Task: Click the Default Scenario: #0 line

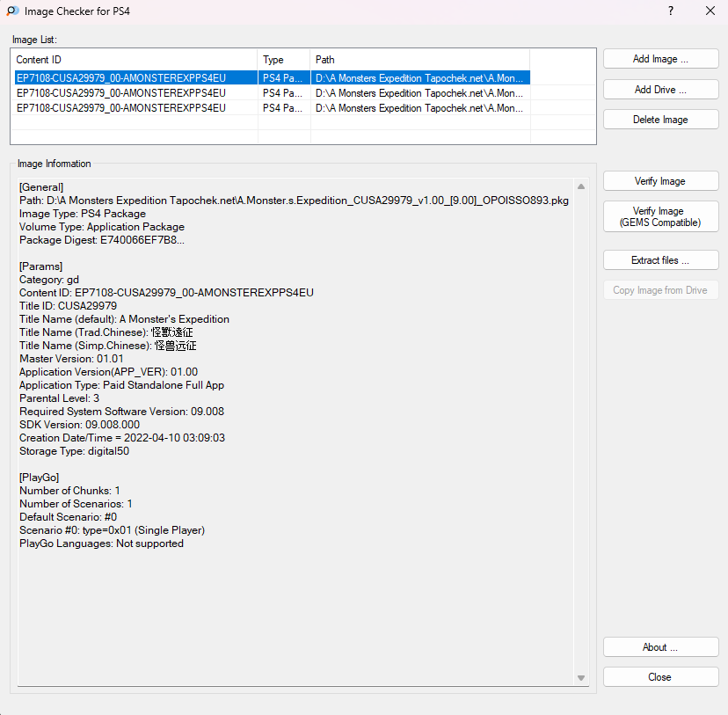Action: click(x=69, y=517)
